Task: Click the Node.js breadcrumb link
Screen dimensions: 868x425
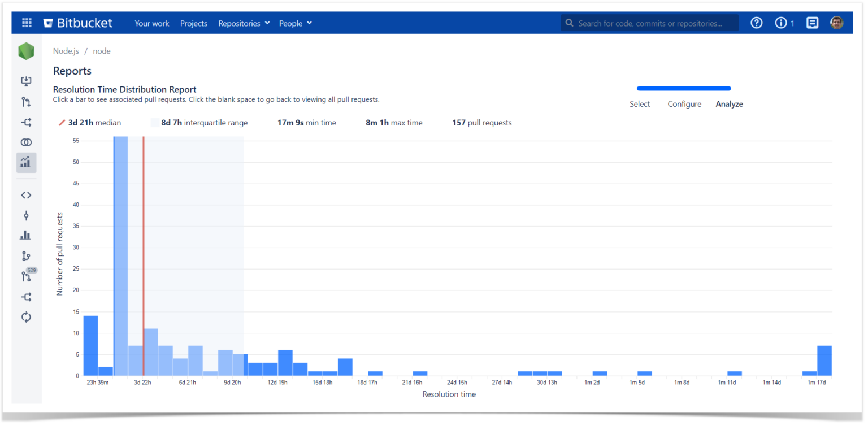Action: pos(66,51)
